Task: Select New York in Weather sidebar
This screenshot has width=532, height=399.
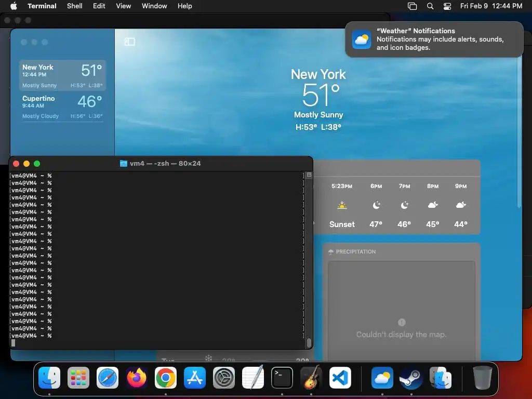Action: click(x=62, y=75)
